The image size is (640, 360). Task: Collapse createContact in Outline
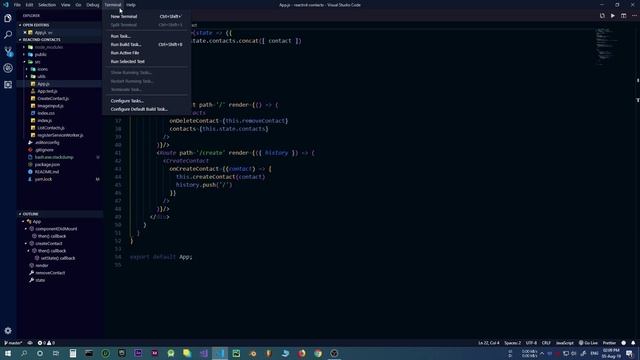[25, 243]
